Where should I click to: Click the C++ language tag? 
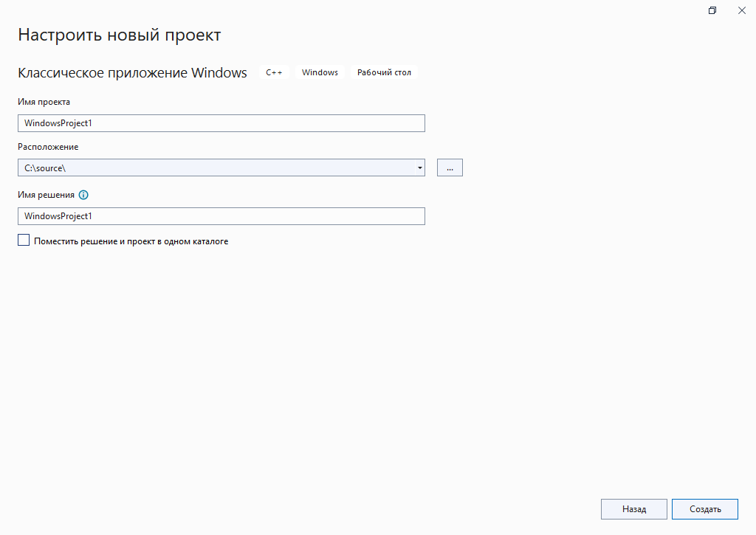tap(274, 72)
